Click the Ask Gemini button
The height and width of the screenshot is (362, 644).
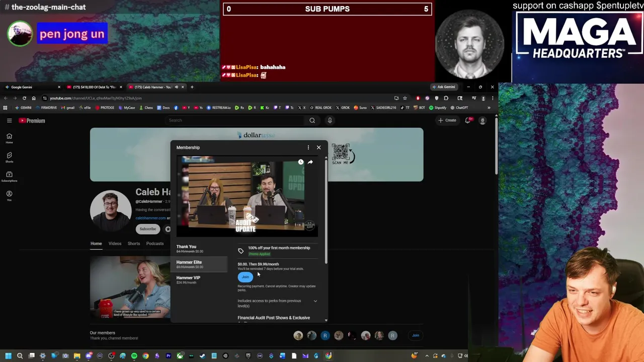click(443, 87)
